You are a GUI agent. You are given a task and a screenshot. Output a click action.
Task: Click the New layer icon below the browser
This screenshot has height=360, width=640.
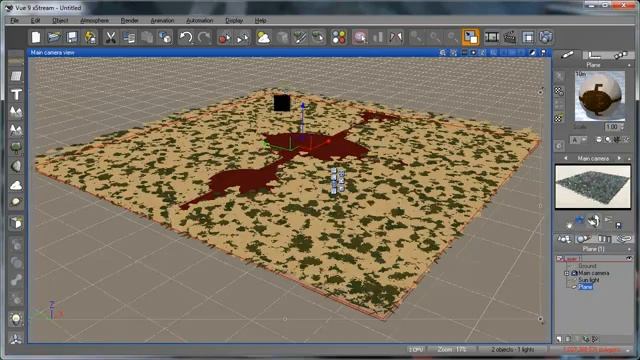click(x=559, y=339)
